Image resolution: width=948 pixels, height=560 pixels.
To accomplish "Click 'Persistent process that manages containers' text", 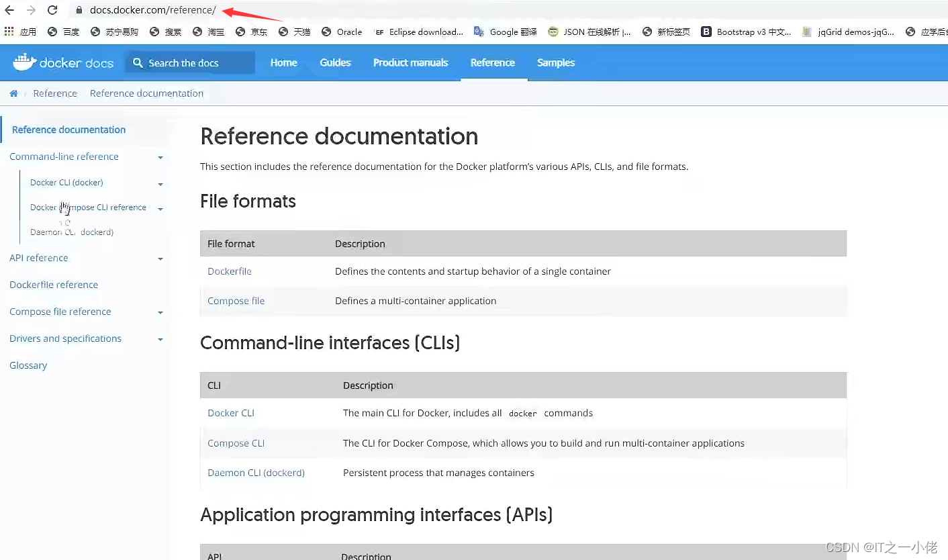I will click(438, 473).
